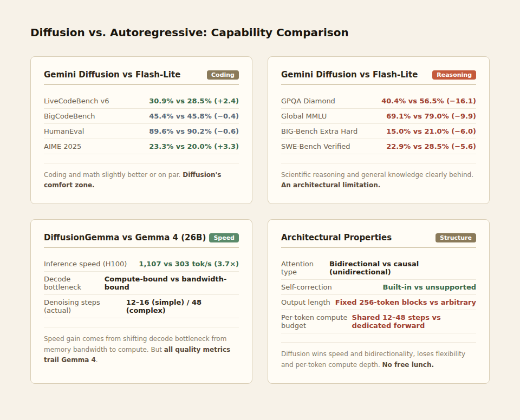Click the value 'Bidirectional vs causal (unidirectional)'
Screen dimensions: 520x420
374,268
